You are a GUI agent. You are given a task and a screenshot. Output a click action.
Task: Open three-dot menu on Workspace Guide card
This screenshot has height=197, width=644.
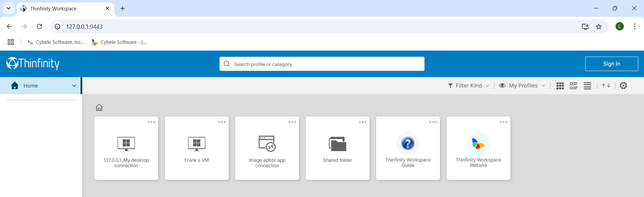click(x=433, y=122)
